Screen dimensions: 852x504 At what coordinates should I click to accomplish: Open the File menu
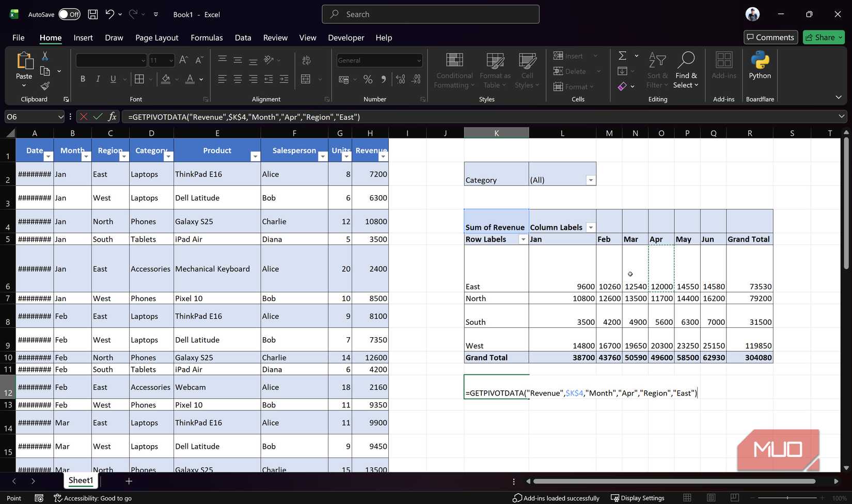(x=19, y=38)
